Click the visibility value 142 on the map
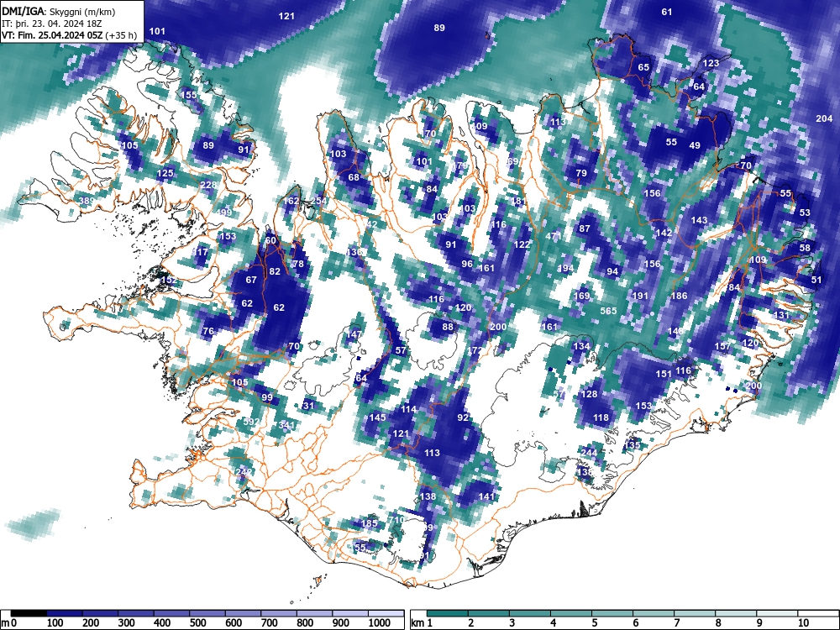The height and width of the screenshot is (630, 840). click(x=664, y=233)
